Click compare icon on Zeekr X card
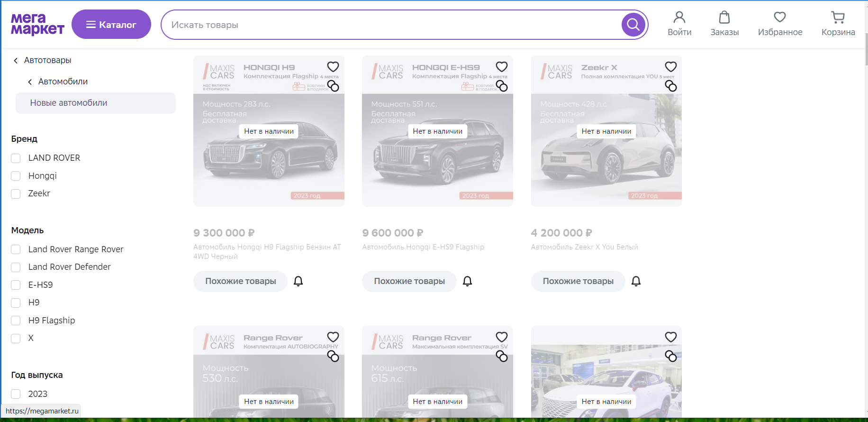868x422 pixels. 670,86
